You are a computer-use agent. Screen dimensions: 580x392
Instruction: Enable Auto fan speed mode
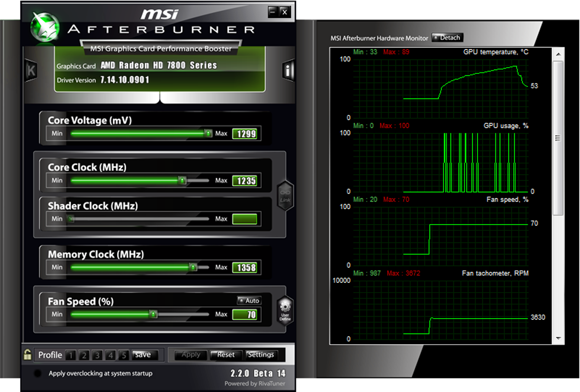tap(249, 300)
